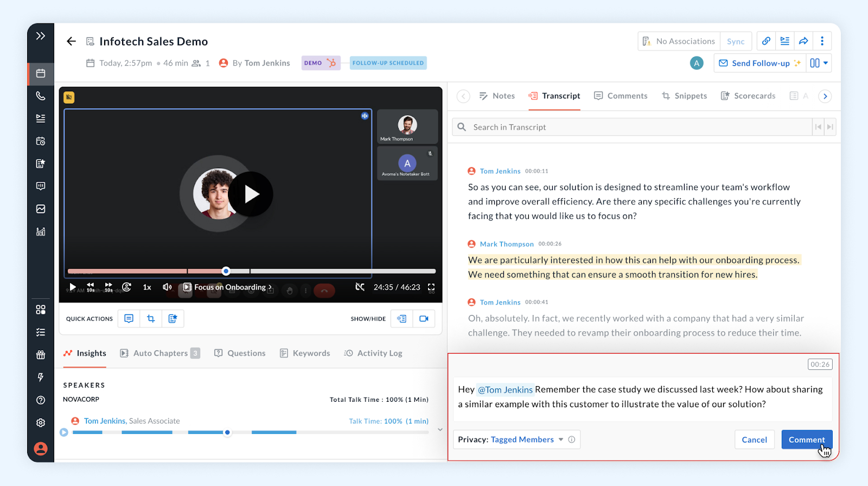Open the playlist icon in the left sidebar

tap(41, 118)
